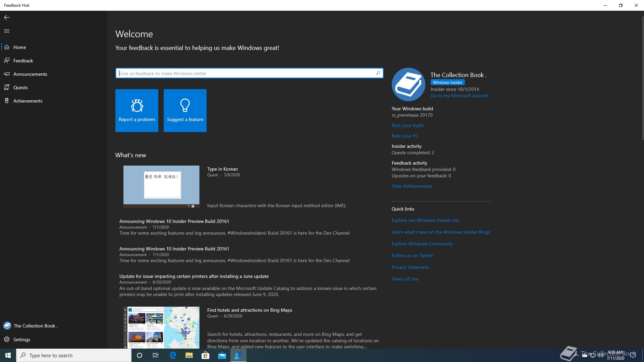Open The Collection Book account in the sidebar

(54, 326)
